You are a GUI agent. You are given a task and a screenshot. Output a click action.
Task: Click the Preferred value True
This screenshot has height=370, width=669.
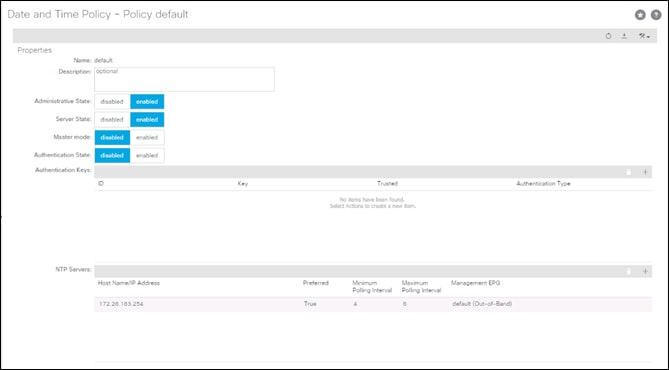coord(310,304)
